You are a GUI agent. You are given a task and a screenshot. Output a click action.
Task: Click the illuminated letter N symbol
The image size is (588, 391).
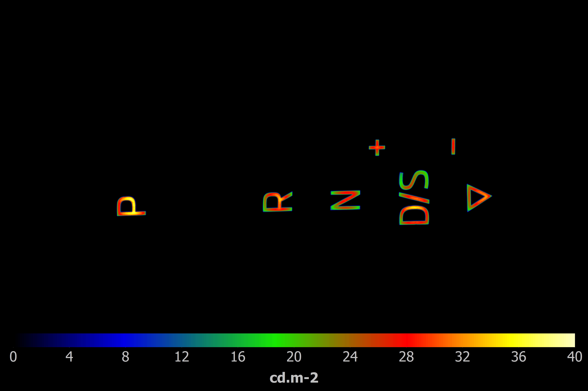pos(345,200)
